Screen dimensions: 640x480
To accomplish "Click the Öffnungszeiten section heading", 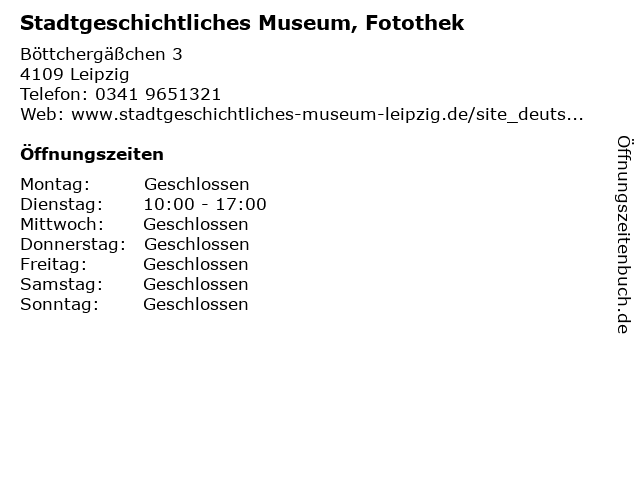I will tap(92, 154).
